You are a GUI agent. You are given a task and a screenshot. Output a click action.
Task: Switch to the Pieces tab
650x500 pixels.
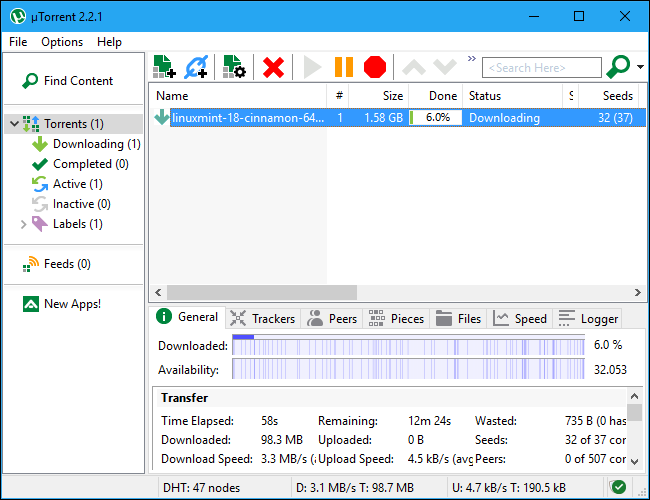[396, 318]
